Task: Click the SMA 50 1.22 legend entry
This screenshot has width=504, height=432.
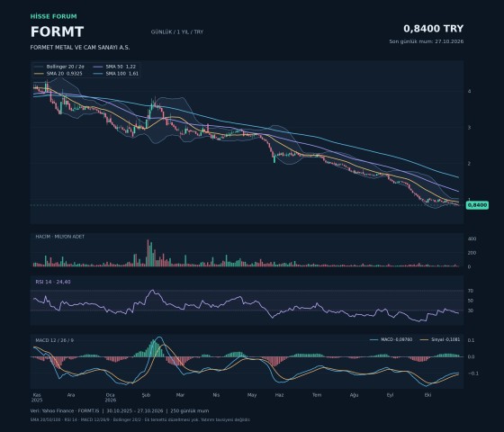Action: click(115, 67)
